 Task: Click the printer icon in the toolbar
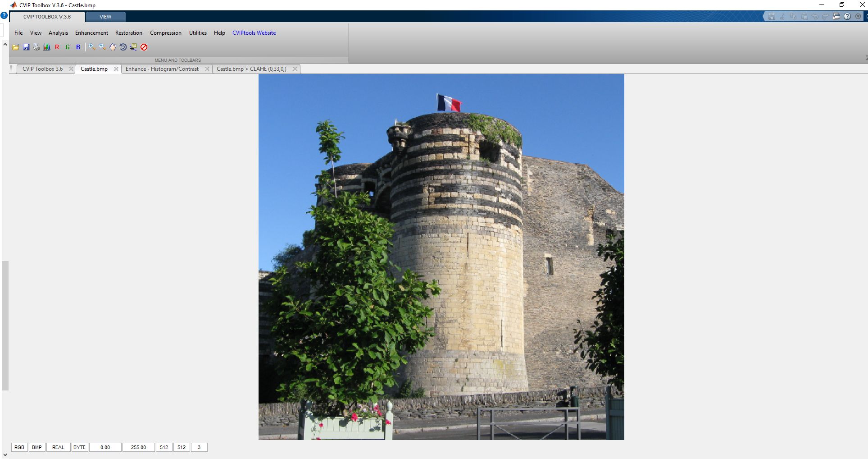point(36,47)
